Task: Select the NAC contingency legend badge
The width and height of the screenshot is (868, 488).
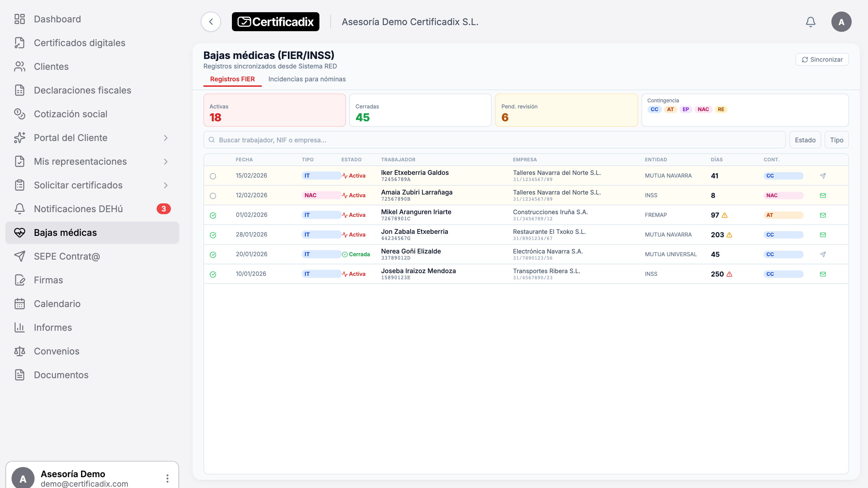Action: pyautogui.click(x=703, y=109)
